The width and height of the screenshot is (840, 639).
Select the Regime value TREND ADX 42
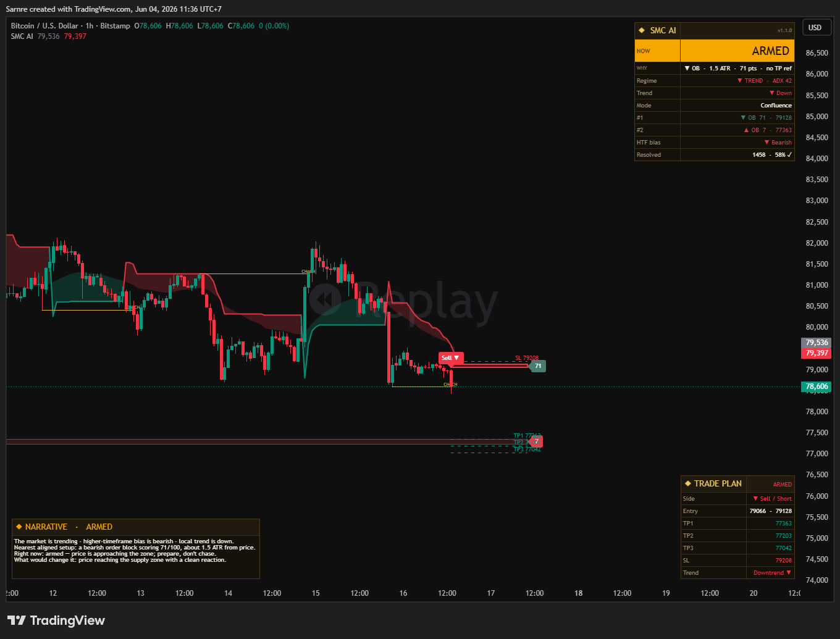tap(764, 81)
